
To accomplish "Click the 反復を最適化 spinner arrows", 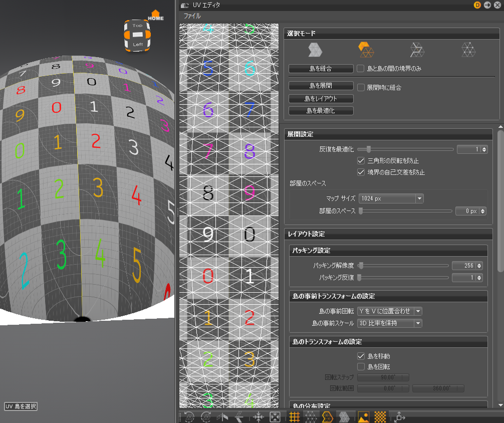I will pos(484,149).
